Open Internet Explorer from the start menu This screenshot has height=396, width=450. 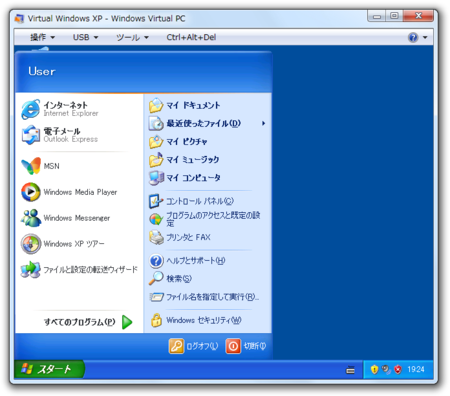[31, 109]
